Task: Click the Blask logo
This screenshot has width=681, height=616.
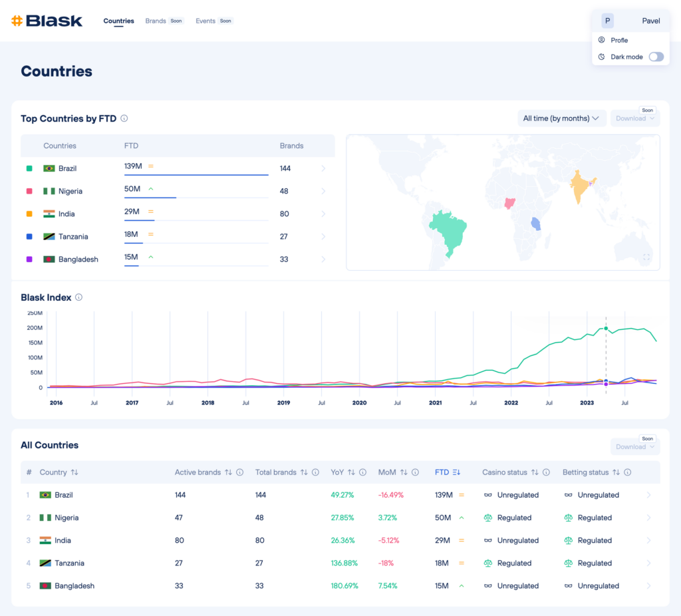Action: (x=47, y=21)
